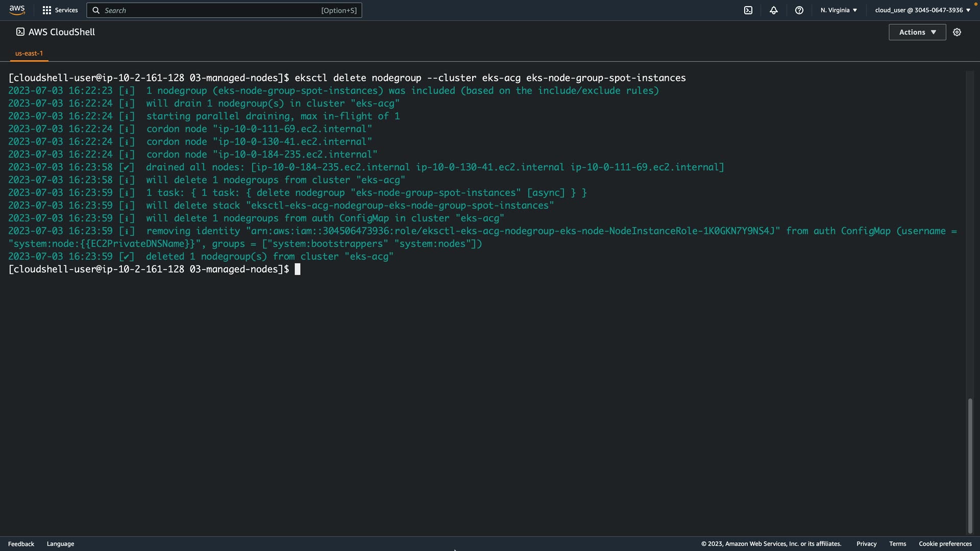The image size is (980, 551).
Task: Open the Language selector in footer
Action: coord(60,544)
